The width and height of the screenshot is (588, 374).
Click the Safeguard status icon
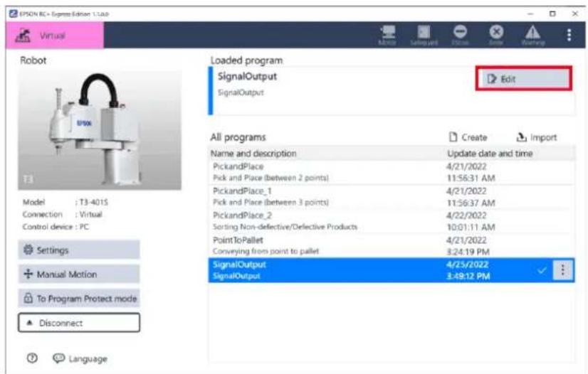click(424, 35)
